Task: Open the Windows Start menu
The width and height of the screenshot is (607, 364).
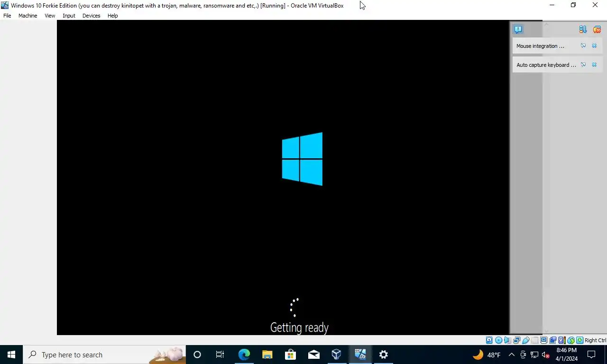Action: 11,355
